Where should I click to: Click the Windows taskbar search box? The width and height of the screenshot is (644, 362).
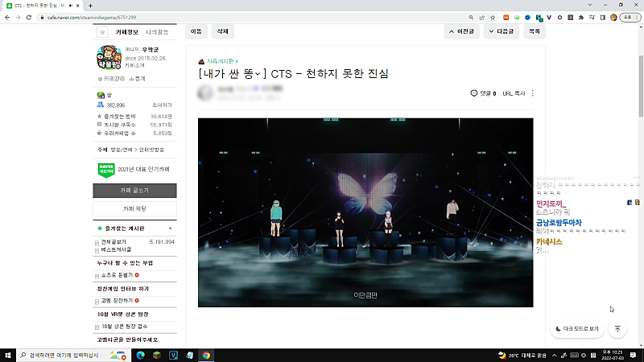click(x=74, y=355)
